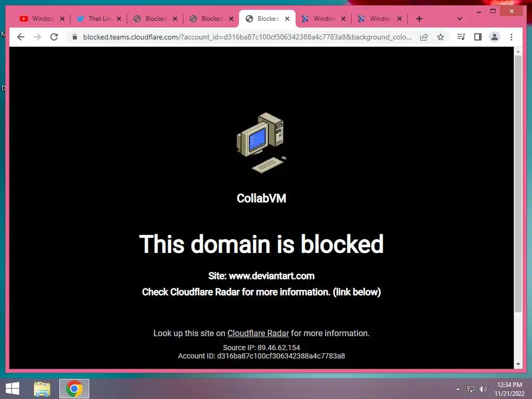
Task: Bookmark this page with the star icon
Action: [441, 37]
